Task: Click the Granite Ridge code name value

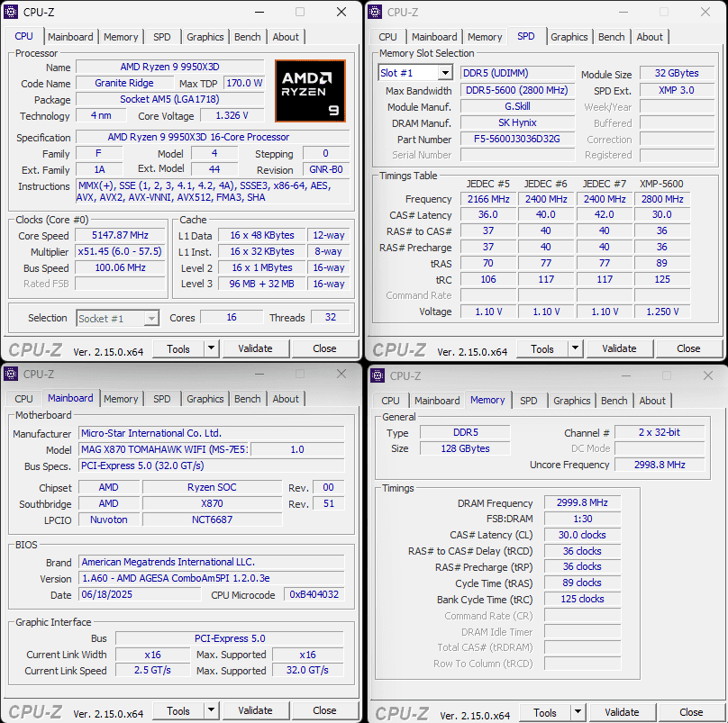Action: (x=124, y=83)
